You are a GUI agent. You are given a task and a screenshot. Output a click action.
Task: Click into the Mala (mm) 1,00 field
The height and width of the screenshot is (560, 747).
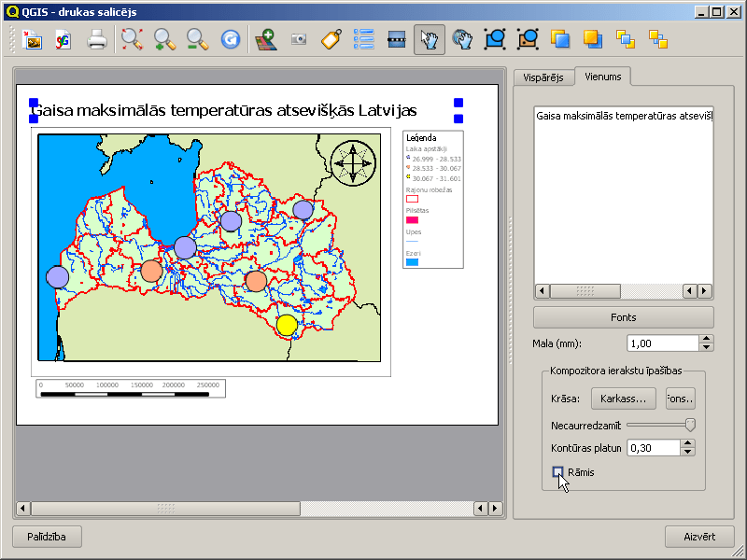(663, 343)
